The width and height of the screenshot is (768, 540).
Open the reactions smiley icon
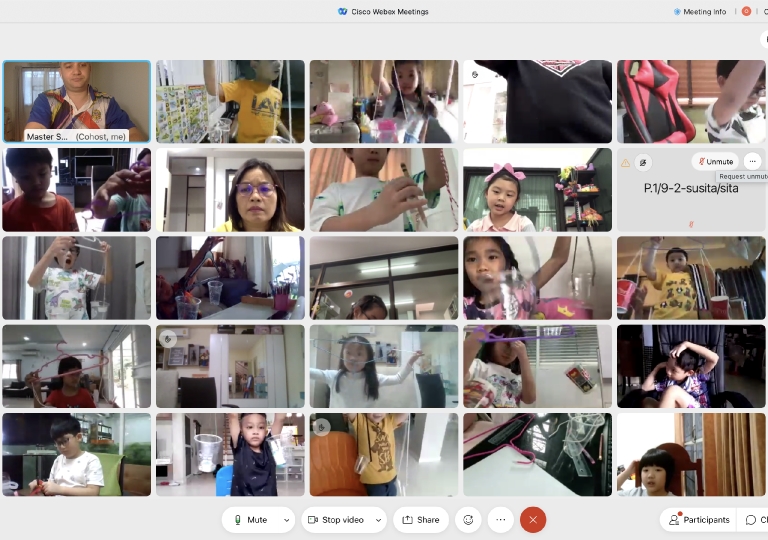click(x=468, y=520)
